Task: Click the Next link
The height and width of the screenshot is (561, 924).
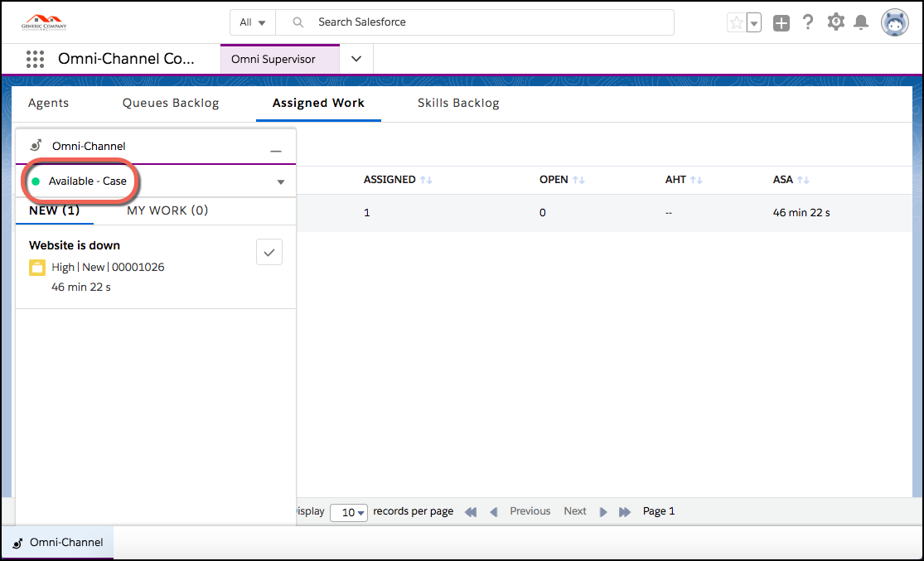Action: (x=574, y=511)
